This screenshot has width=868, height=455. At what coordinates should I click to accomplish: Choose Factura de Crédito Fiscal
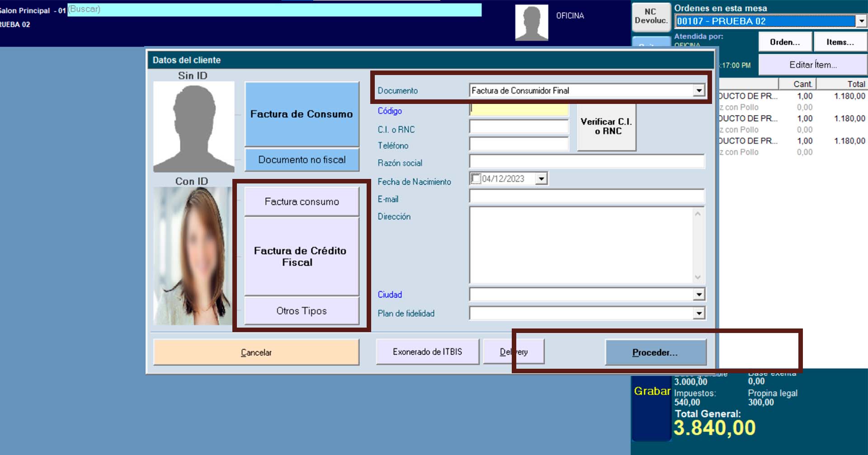302,256
